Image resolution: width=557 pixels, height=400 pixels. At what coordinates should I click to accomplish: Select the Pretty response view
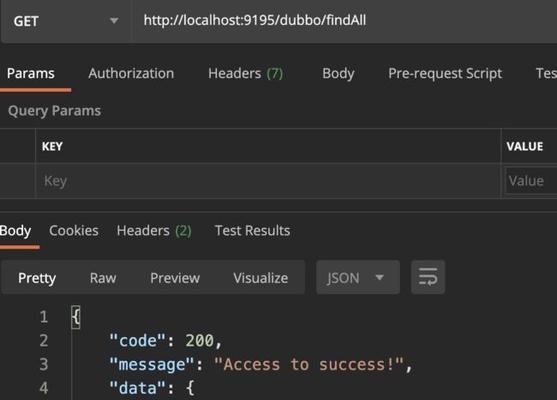click(37, 278)
